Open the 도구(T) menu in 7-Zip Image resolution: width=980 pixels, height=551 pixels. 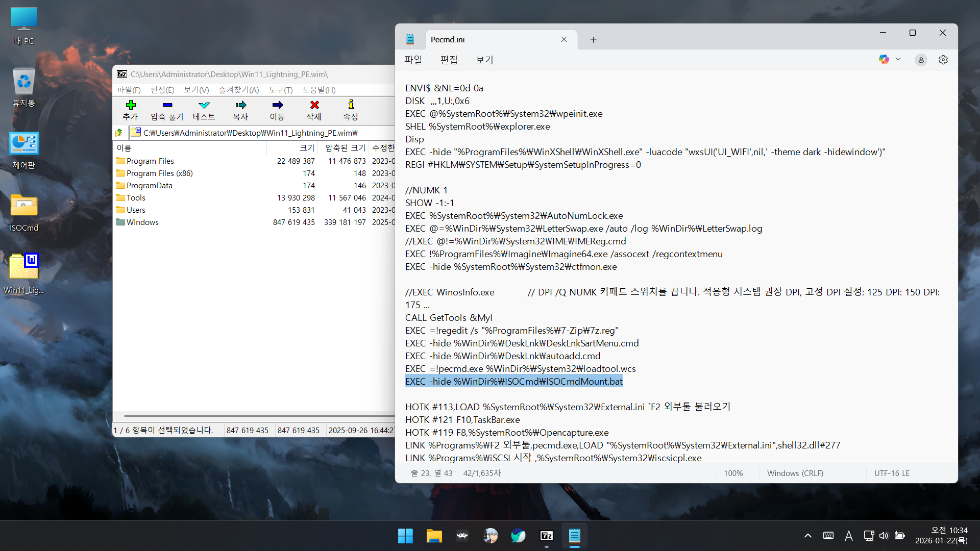click(280, 90)
